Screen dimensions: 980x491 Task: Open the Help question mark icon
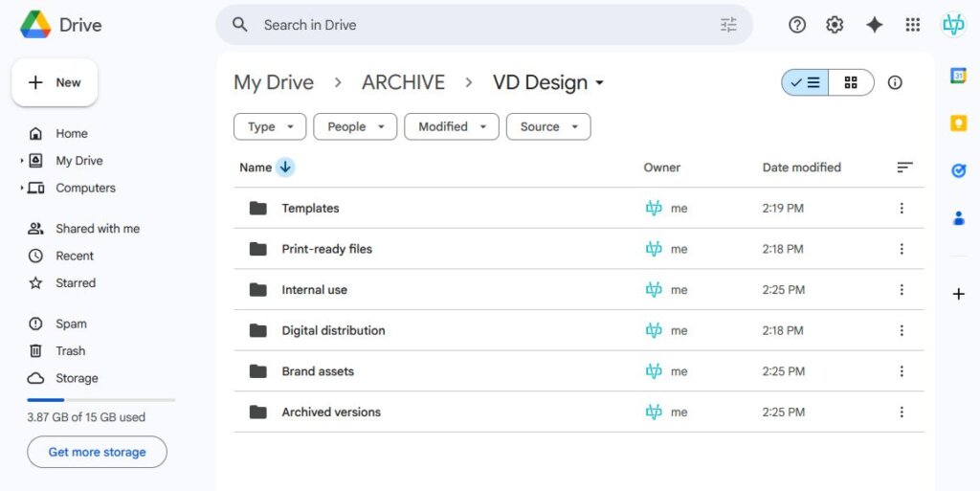(797, 25)
